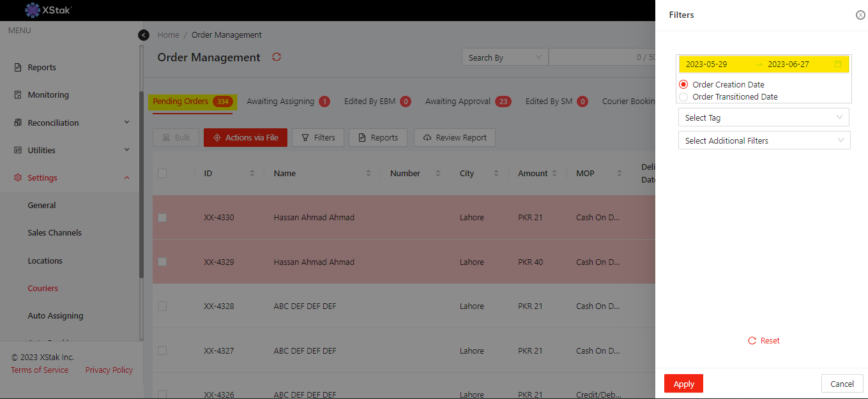Open the Select Tag dropdown
Image resolution: width=868 pixels, height=399 pixels.
click(x=763, y=118)
